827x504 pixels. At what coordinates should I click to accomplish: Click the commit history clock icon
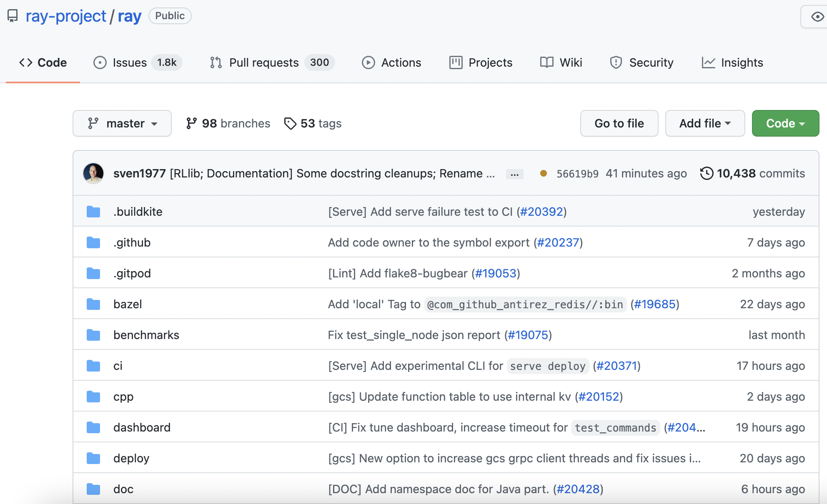(707, 173)
